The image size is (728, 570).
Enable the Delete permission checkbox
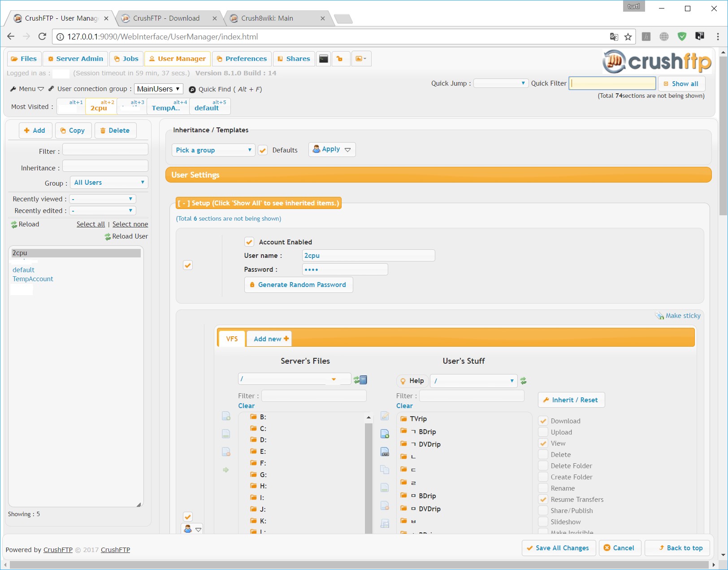pos(543,454)
